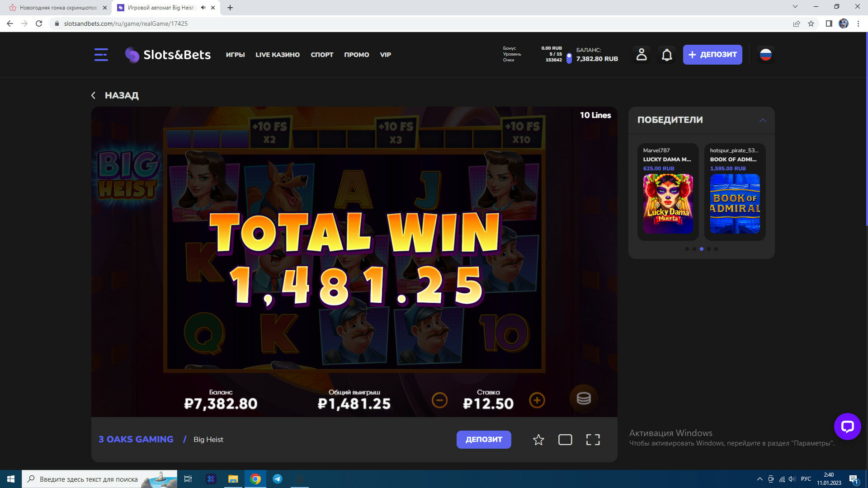Click the ДЕПОЗИТ button in header
The width and height of the screenshot is (868, 488).
712,55
